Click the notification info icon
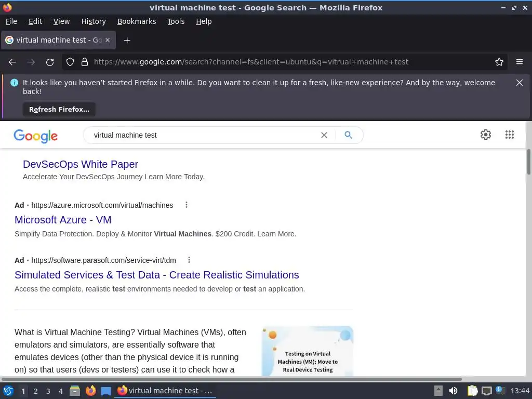The height and width of the screenshot is (399, 532). coord(14,83)
